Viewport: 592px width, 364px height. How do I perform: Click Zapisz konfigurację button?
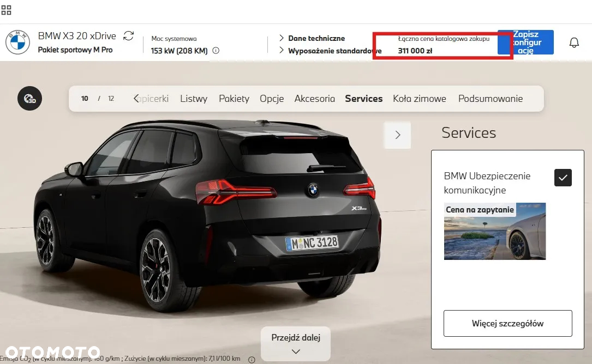(525, 43)
